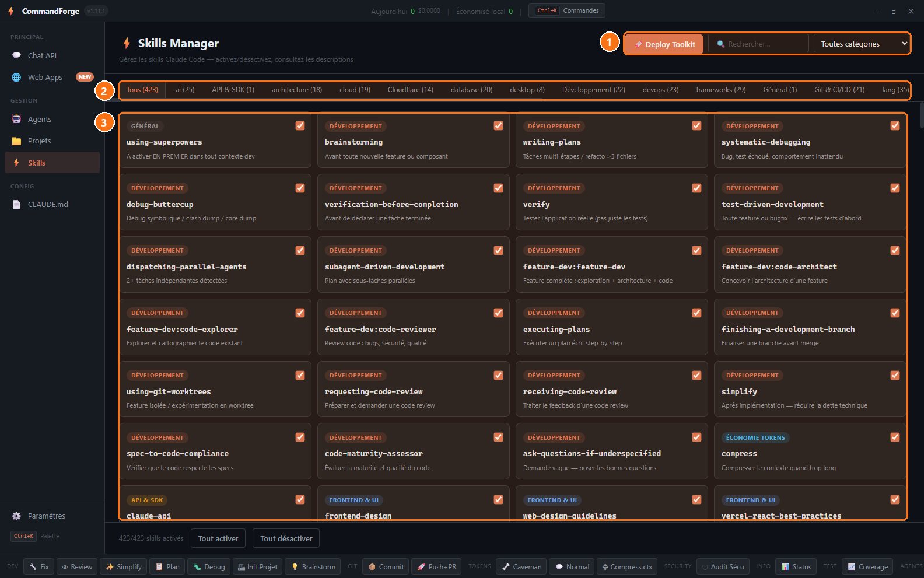Uncheck the brainstorming skill

click(498, 125)
